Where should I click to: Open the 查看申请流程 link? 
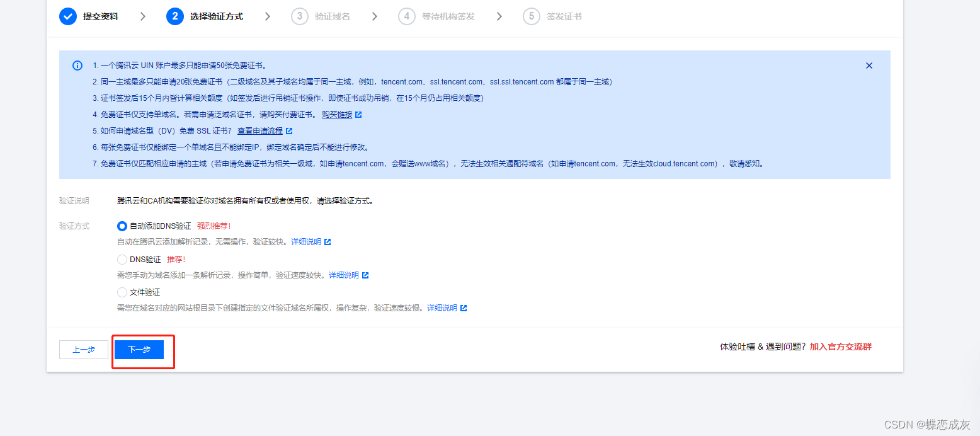[260, 131]
